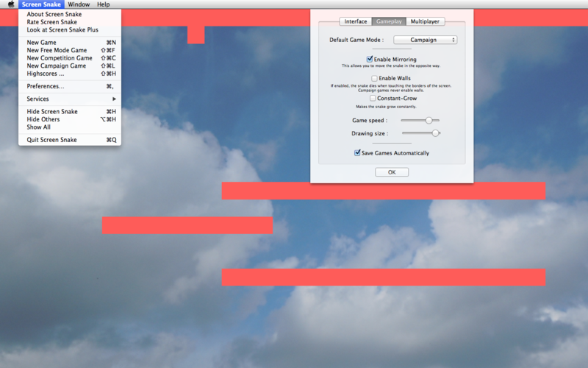588x368 pixels.
Task: Check the Enable Walls option
Action: pos(374,78)
